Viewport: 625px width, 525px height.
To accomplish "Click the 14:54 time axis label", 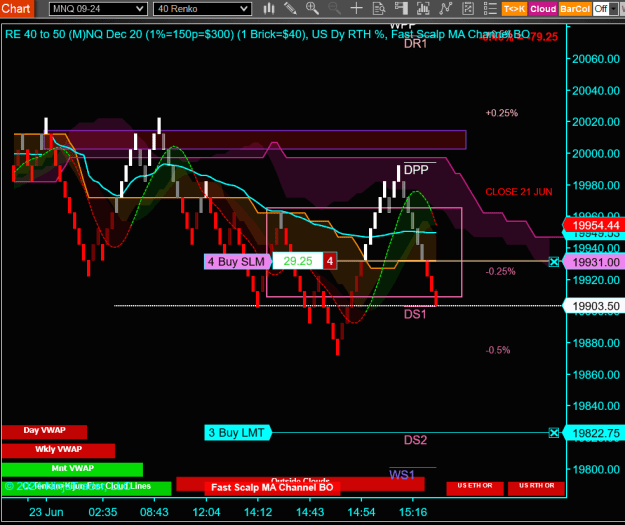I will pyautogui.click(x=361, y=512).
